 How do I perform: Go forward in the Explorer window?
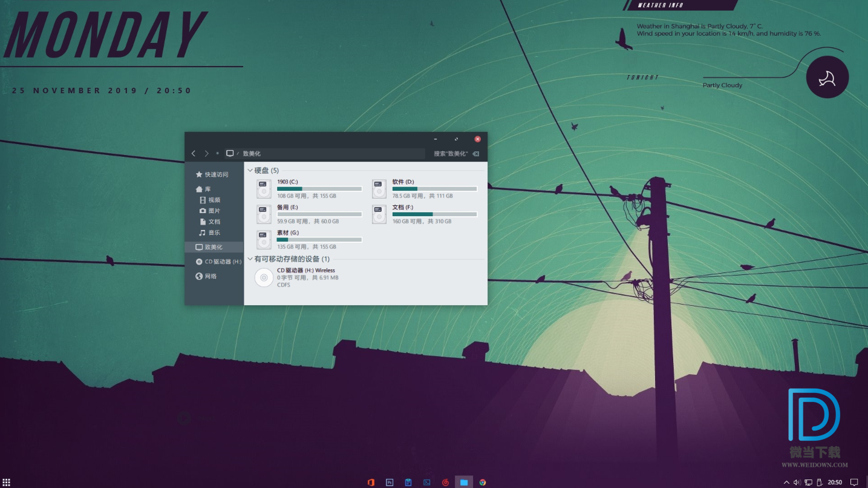(206, 154)
